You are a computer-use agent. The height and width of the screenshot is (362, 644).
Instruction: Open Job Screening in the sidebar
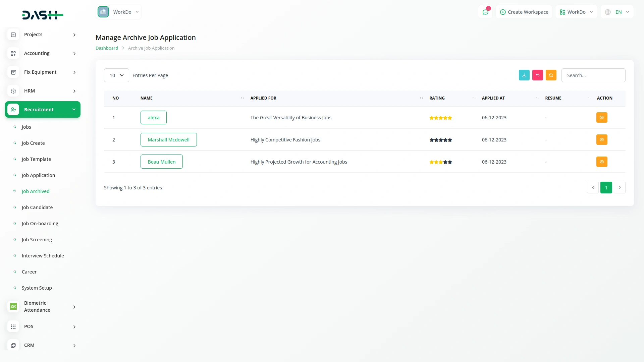(37, 240)
